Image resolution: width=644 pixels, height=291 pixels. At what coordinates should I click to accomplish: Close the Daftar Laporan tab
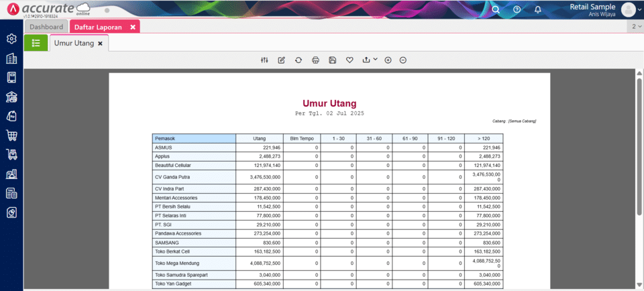[133, 27]
